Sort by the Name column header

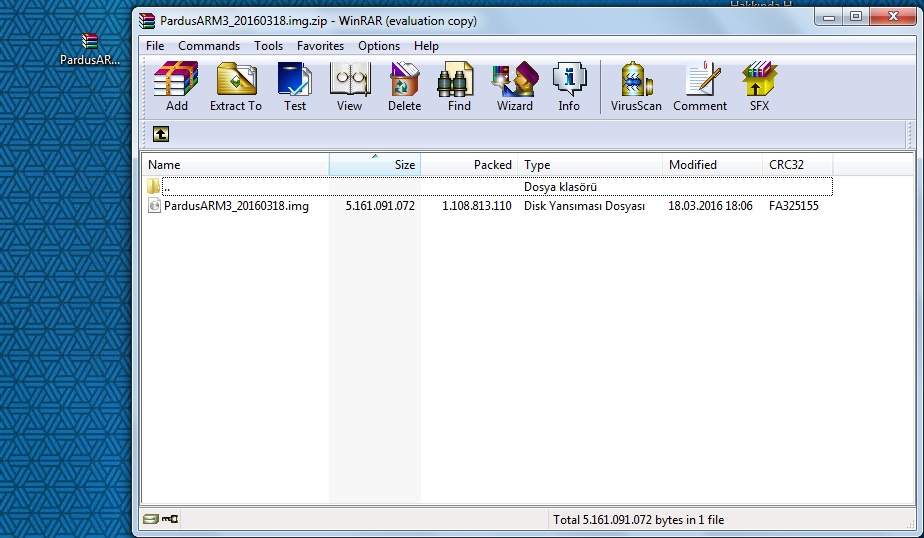click(x=235, y=165)
